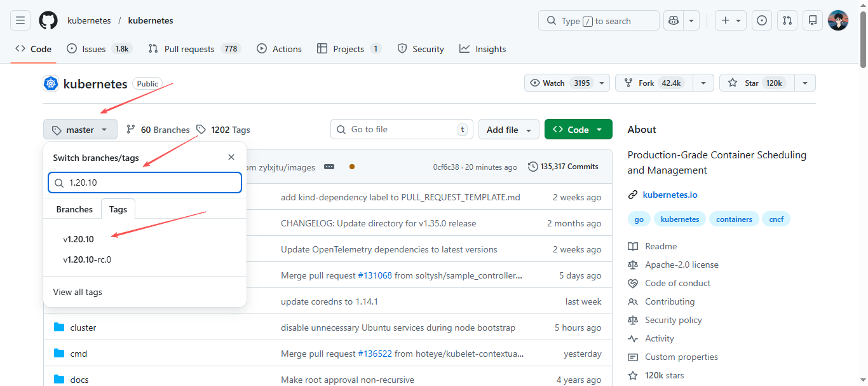
Task: Click the search box in header
Action: [599, 20]
